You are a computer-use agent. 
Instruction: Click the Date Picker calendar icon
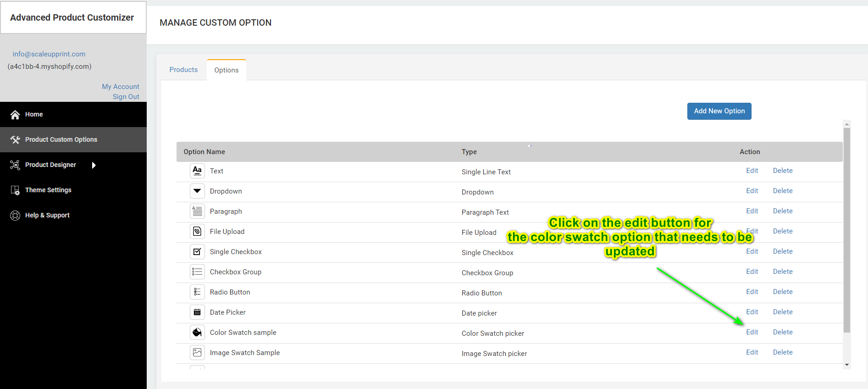click(197, 312)
